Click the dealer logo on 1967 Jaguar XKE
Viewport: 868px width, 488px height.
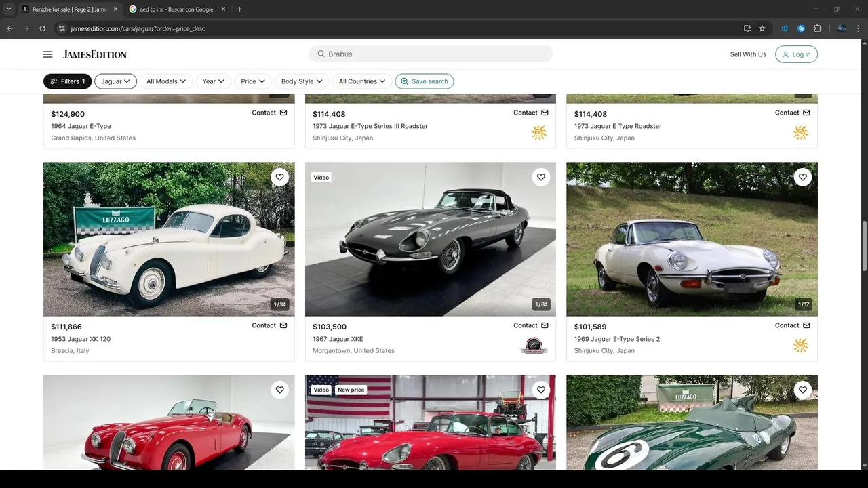pyautogui.click(x=534, y=346)
